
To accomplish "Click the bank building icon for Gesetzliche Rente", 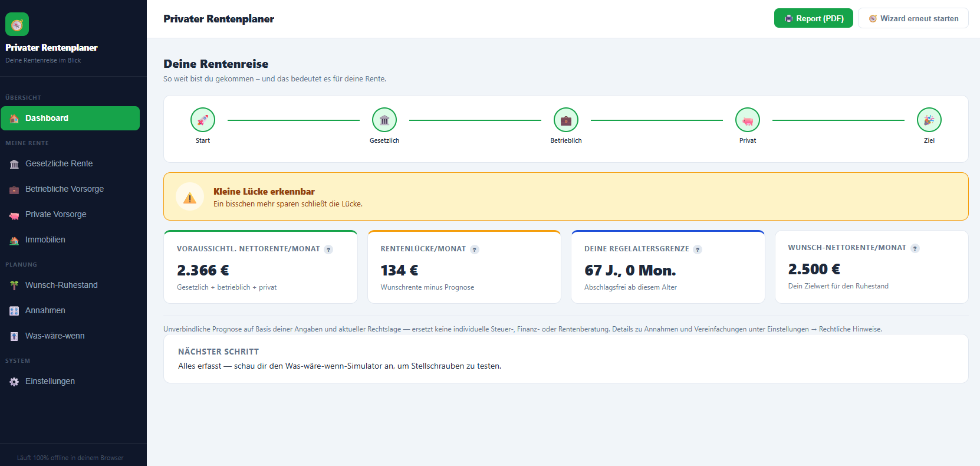I will click(14, 164).
